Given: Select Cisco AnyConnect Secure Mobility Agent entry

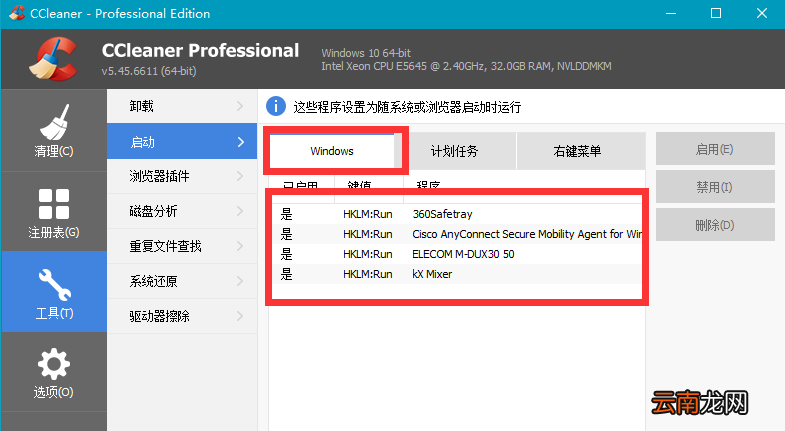Looking at the screenshot, I should (457, 234).
